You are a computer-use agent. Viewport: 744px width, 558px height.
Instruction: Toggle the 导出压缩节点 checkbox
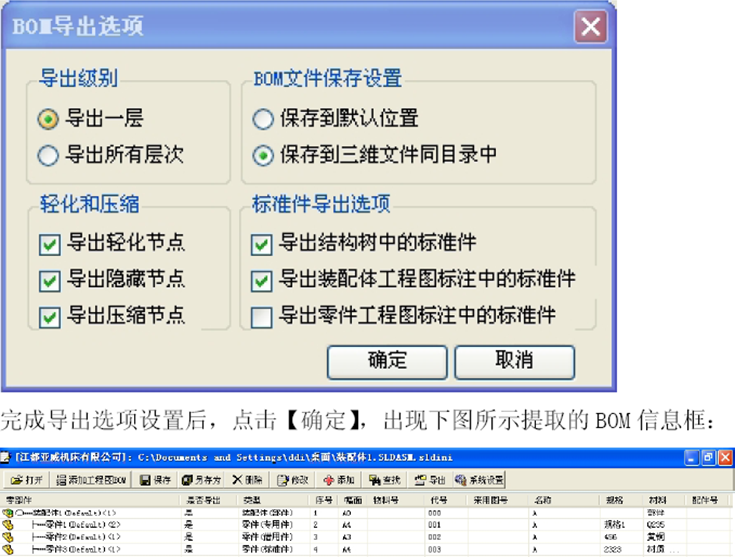pyautogui.click(x=48, y=317)
